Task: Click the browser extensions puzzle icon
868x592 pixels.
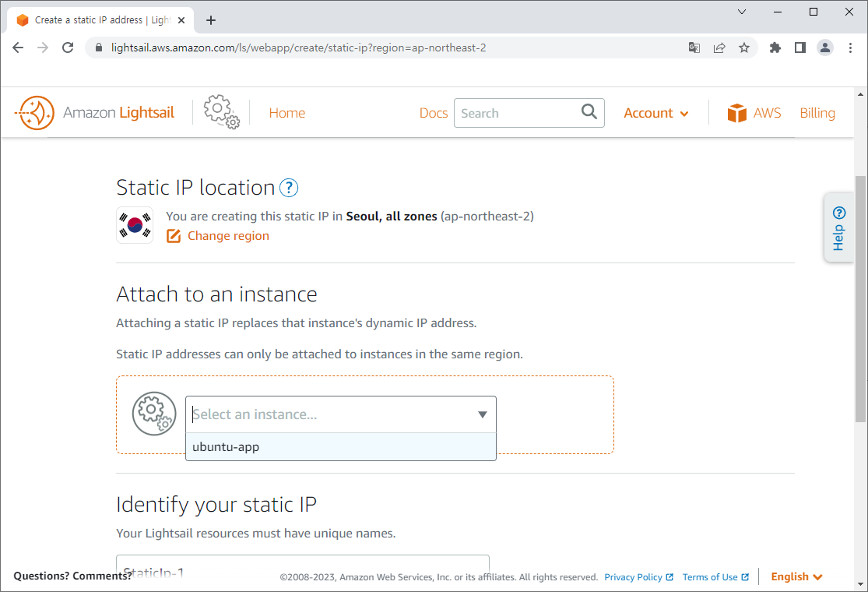Action: pyautogui.click(x=775, y=48)
